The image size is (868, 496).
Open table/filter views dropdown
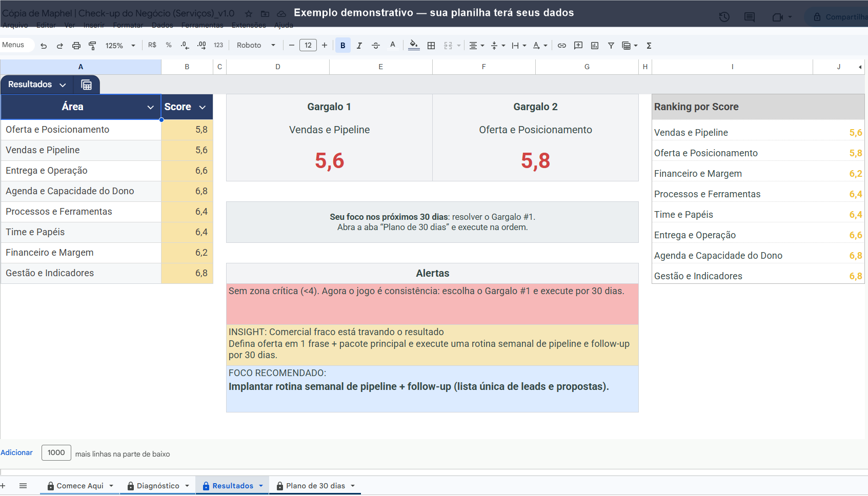point(630,46)
